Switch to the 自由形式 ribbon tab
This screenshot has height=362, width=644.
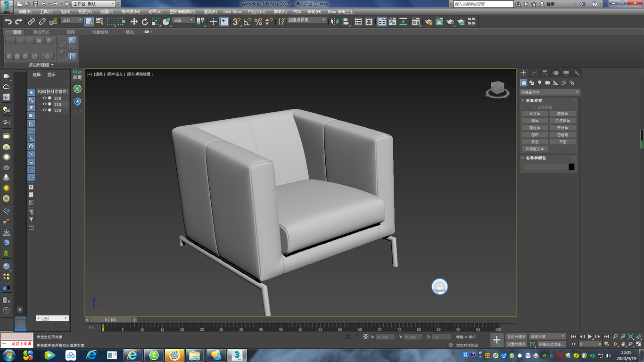tap(41, 32)
